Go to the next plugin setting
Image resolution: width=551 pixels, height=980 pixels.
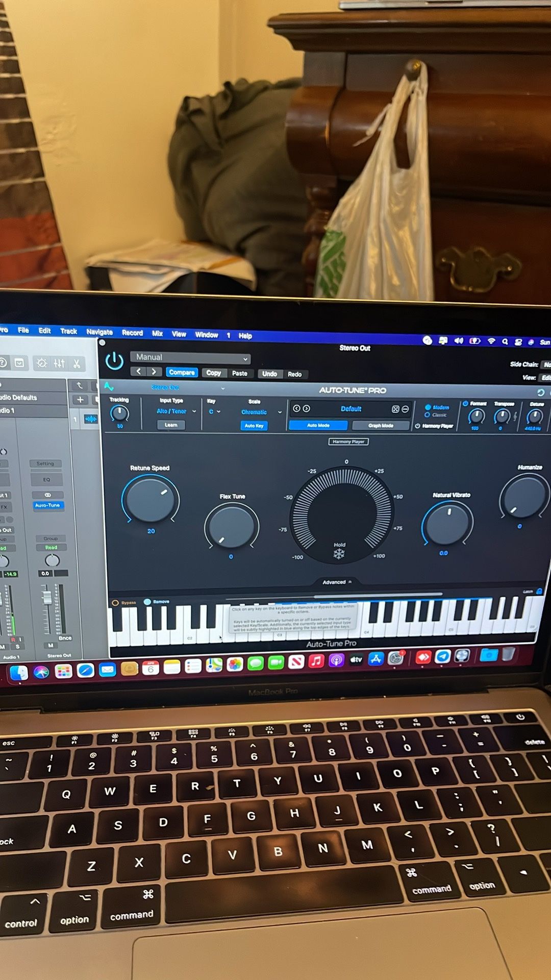tap(154, 372)
